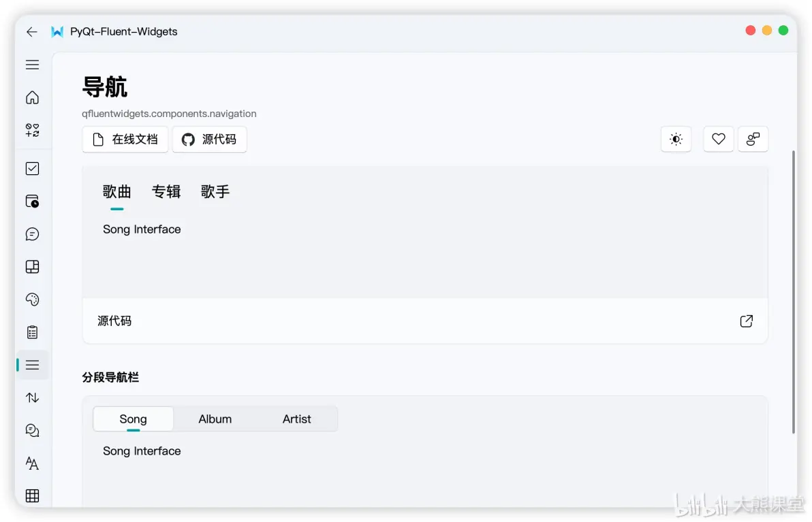Open the palette material sidebar icon
This screenshot has height=522, width=812.
[32, 299]
